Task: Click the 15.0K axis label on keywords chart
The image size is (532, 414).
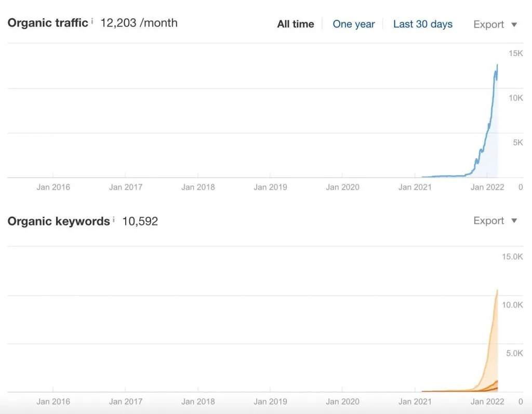Action: tap(512, 257)
